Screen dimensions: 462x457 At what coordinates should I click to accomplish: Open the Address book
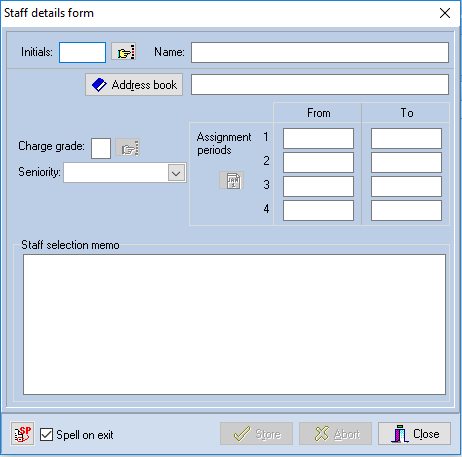pos(134,85)
